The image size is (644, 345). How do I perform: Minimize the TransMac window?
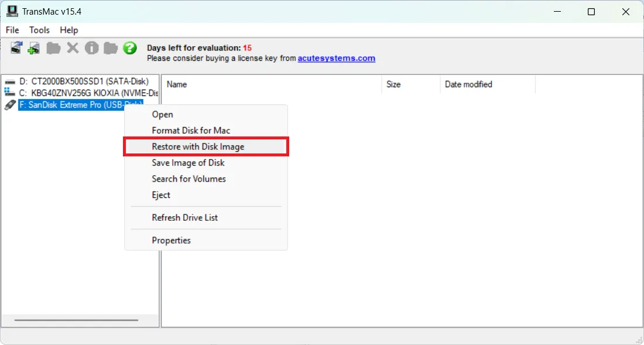557,12
